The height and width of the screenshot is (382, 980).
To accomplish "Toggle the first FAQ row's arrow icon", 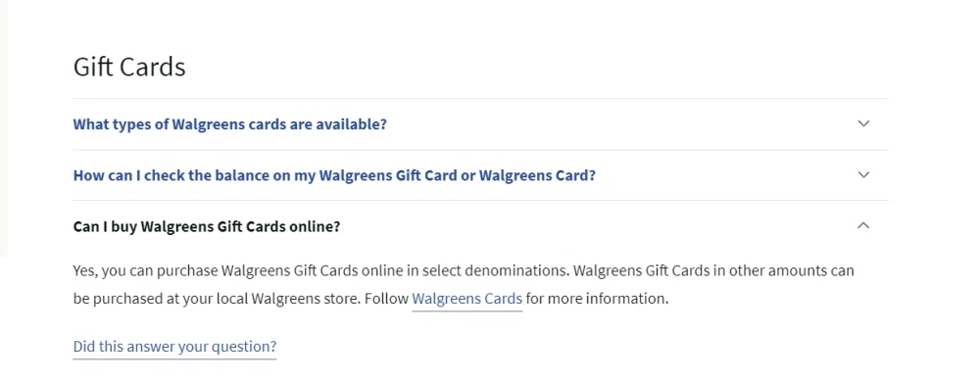I will click(x=863, y=123).
